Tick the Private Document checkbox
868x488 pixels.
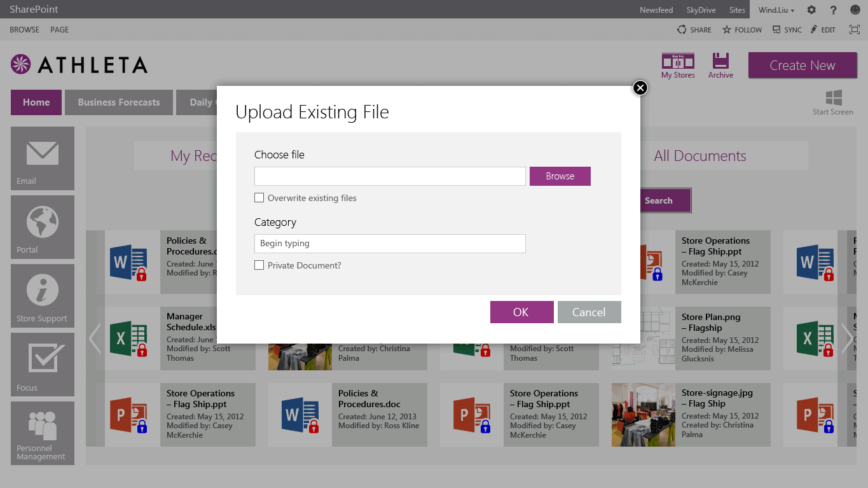click(x=259, y=265)
